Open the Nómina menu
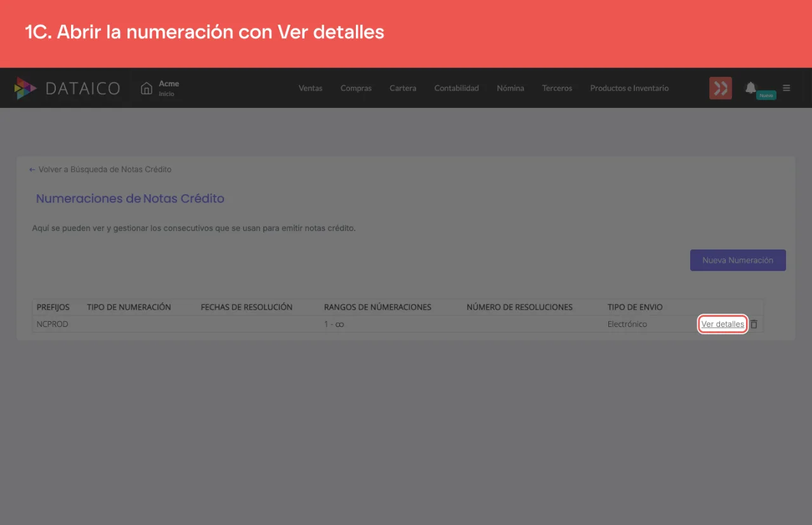Viewport: 812px width, 525px height. 511,88
